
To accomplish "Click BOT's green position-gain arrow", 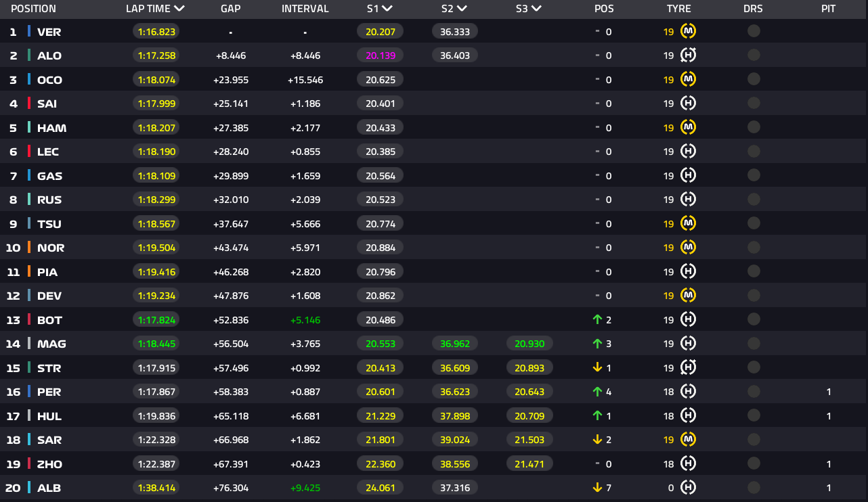I will [x=597, y=319].
